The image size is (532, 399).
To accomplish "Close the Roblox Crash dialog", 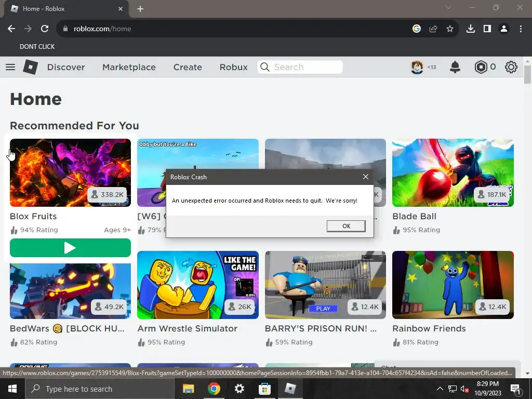I will (365, 177).
